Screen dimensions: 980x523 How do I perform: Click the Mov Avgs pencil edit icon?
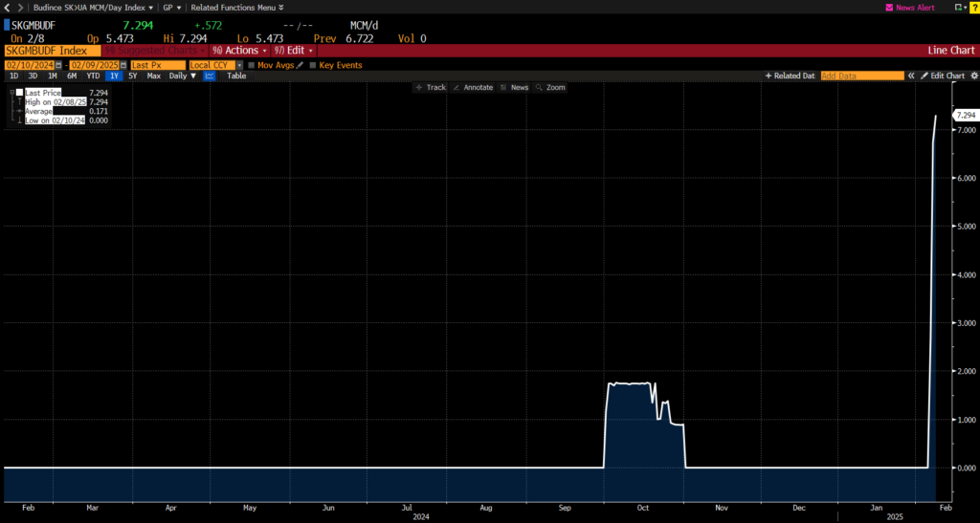click(x=300, y=64)
